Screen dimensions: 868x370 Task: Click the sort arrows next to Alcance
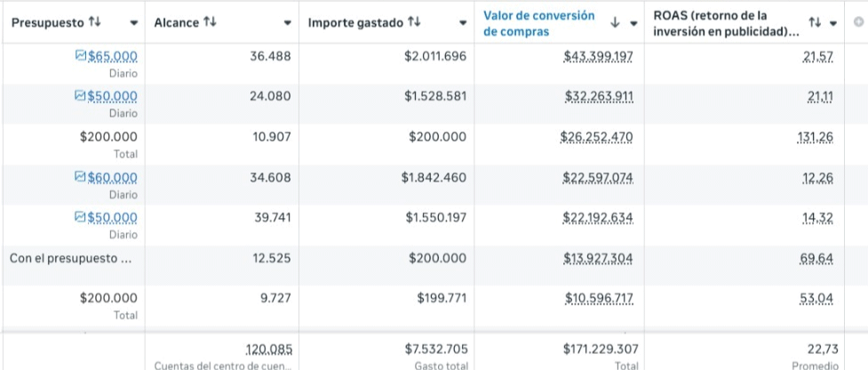coord(210,22)
